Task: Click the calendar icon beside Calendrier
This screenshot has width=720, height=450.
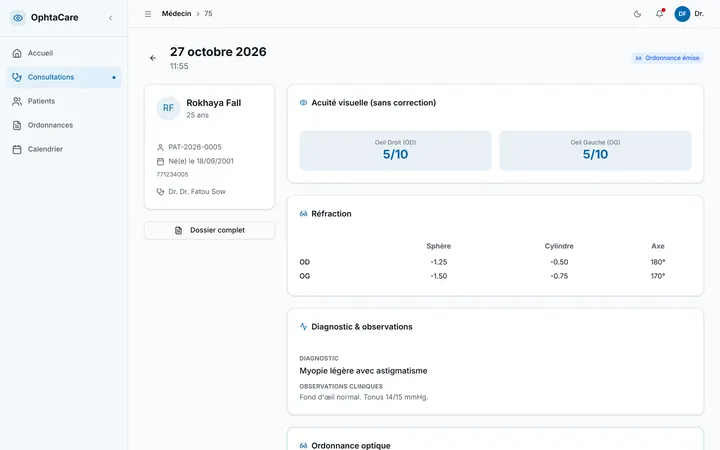Action: coord(17,149)
